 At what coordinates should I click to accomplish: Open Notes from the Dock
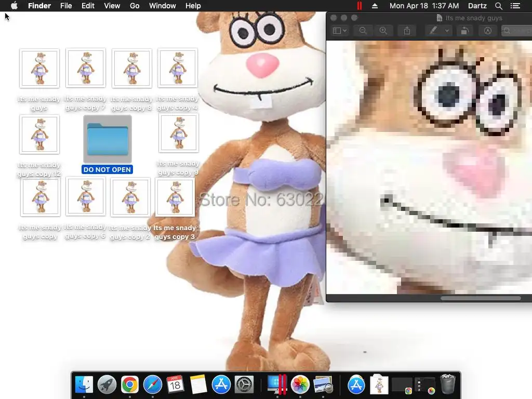[198, 385]
